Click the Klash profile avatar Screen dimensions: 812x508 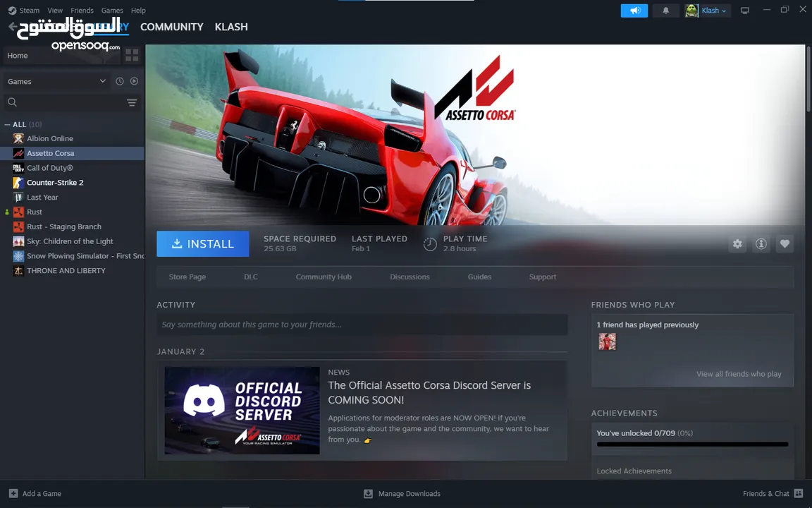[691, 11]
